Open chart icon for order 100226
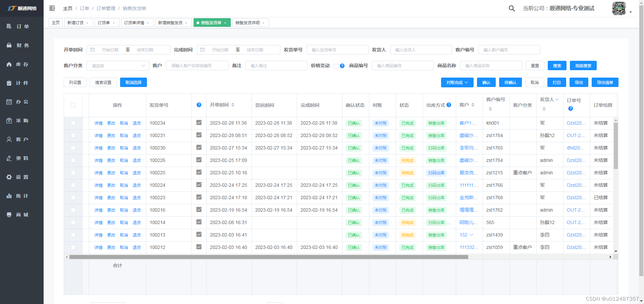644x304 pixels. tap(199, 160)
